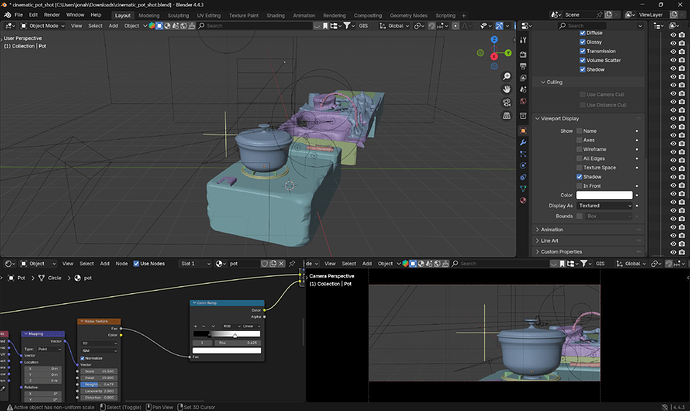Open the Collection properties tab
Image resolution: width=690 pixels, height=411 pixels.
pyautogui.click(x=523, y=116)
